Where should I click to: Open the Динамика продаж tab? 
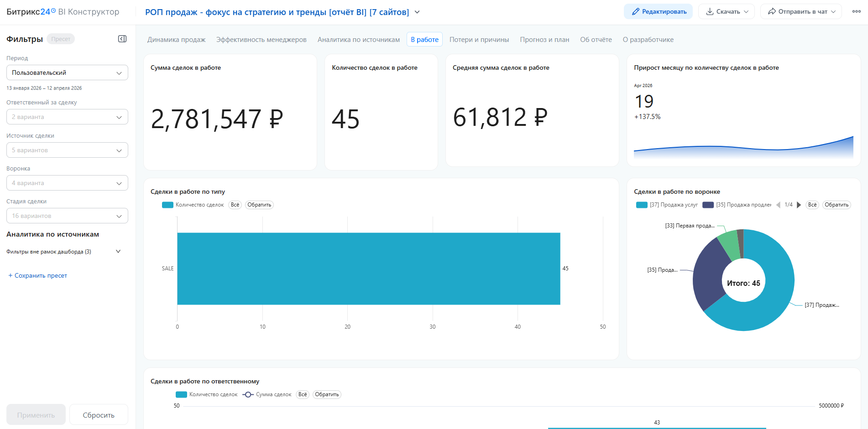[176, 40]
